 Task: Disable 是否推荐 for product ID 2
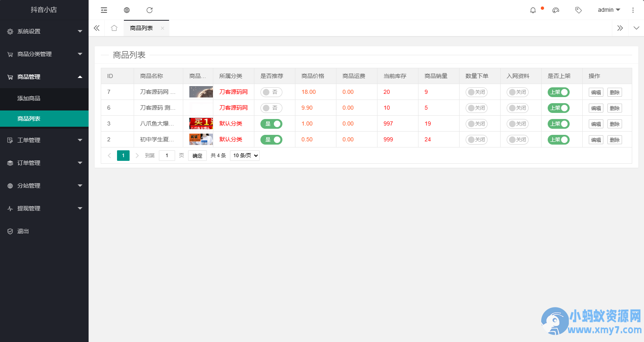[271, 140]
